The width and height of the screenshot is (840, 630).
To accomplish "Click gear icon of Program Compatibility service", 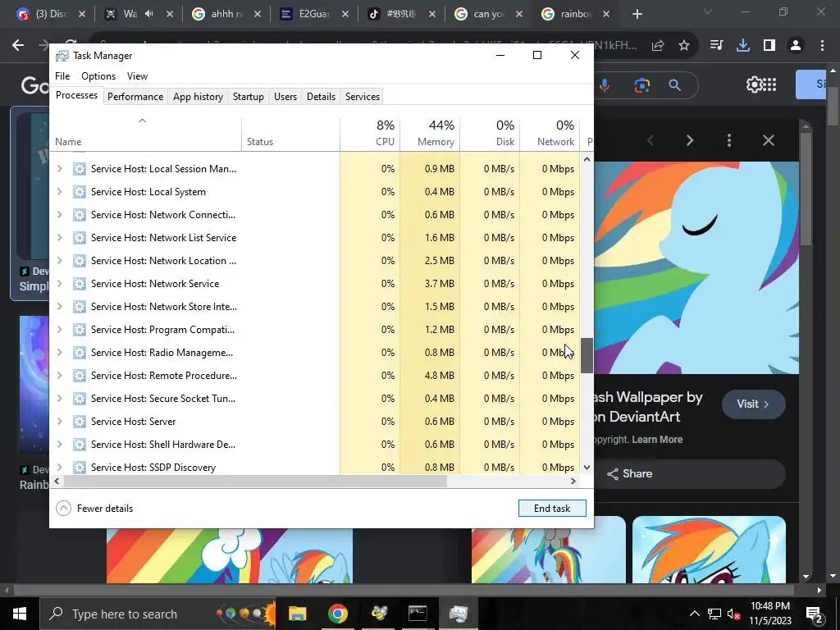I will point(80,330).
